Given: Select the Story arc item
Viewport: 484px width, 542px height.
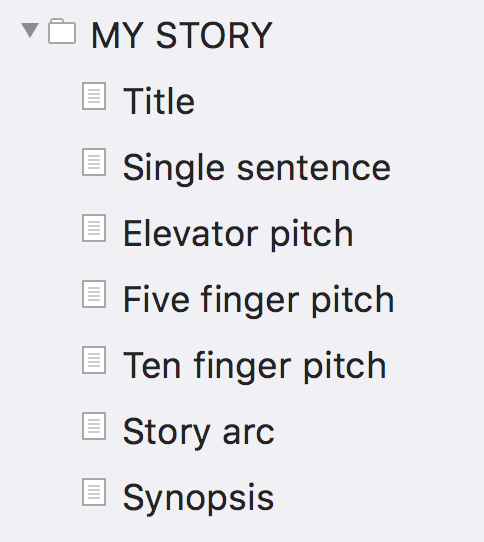Looking at the screenshot, I should [x=199, y=432].
